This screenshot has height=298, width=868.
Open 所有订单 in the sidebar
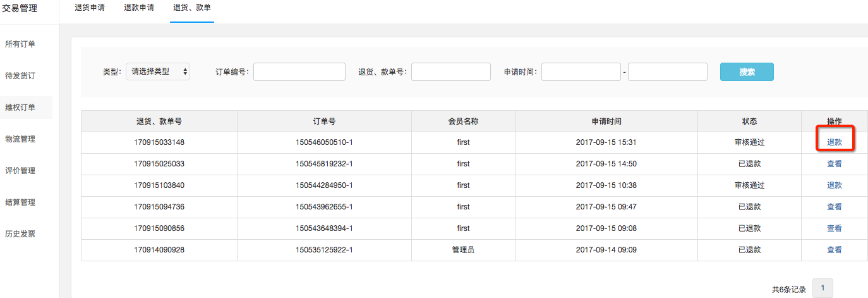point(20,44)
